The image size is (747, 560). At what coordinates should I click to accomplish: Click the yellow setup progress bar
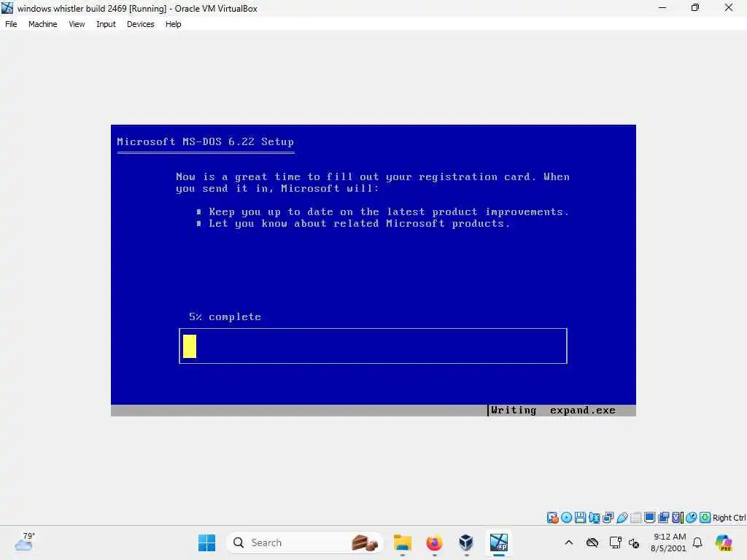[190, 346]
